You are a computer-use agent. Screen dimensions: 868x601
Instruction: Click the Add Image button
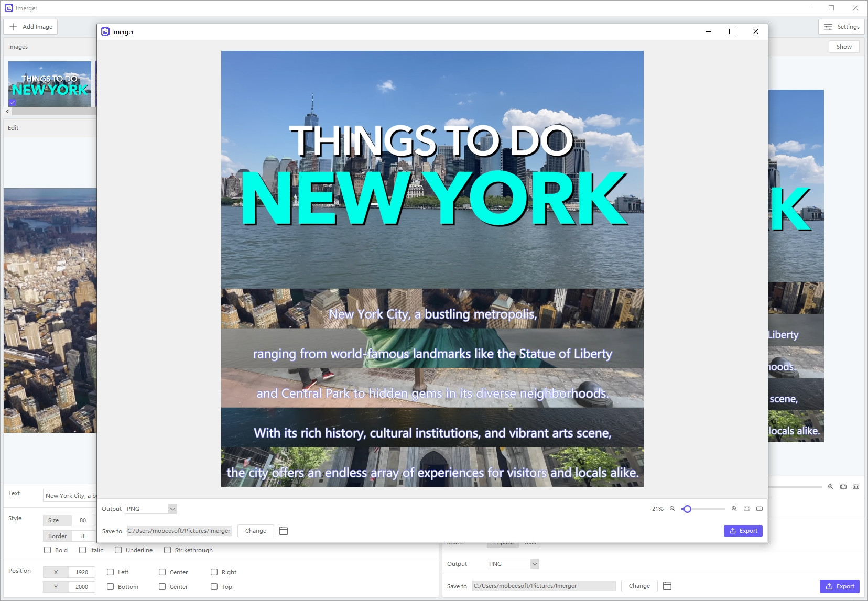point(31,27)
